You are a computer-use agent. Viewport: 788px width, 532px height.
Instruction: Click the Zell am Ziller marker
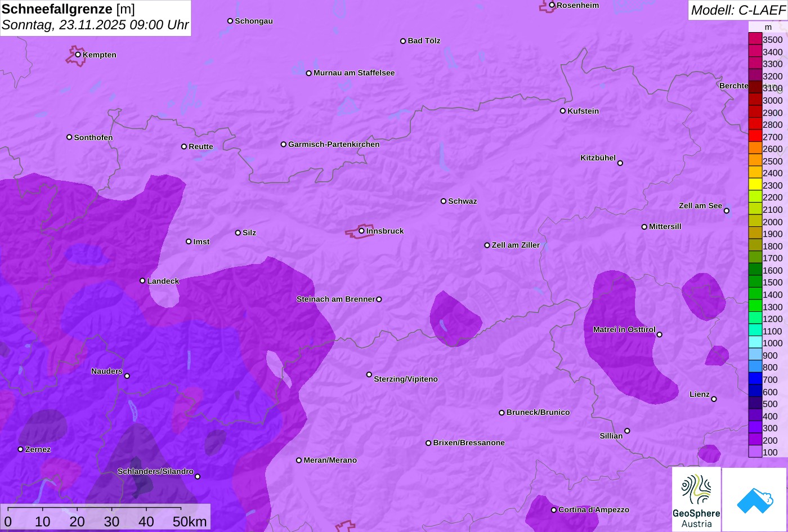point(487,245)
